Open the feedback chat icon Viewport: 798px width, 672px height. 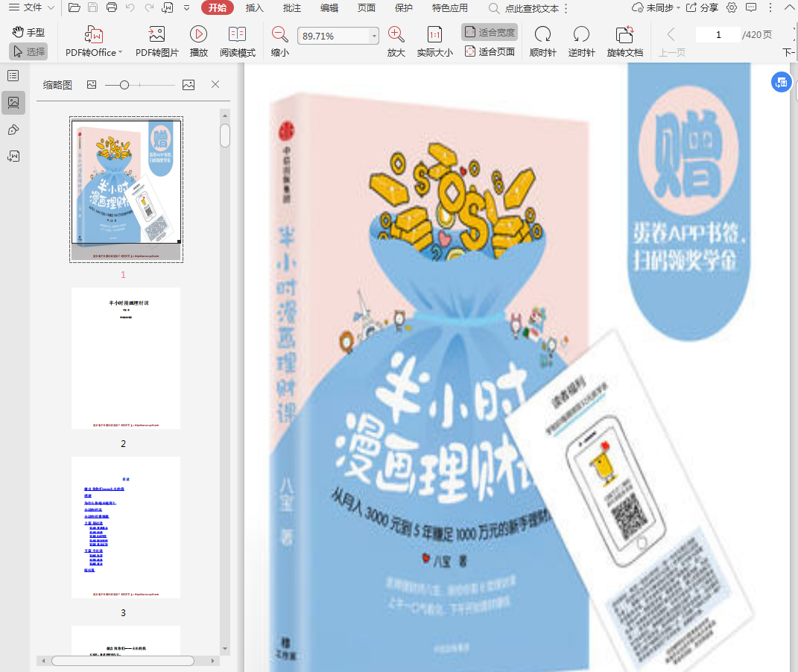click(751, 7)
